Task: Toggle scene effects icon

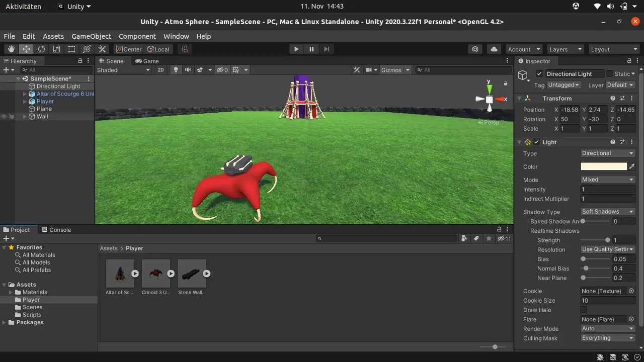Action: [x=200, y=70]
